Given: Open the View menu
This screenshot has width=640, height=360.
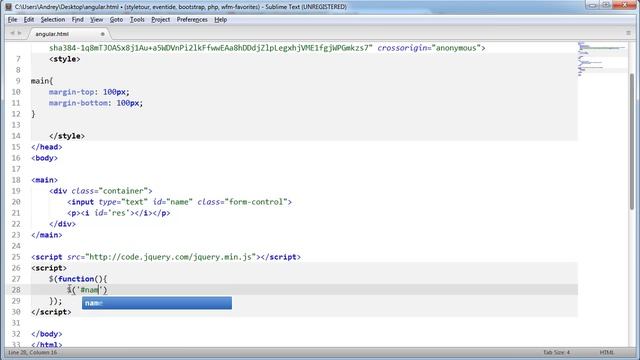Looking at the screenshot, I should click(x=96, y=20).
